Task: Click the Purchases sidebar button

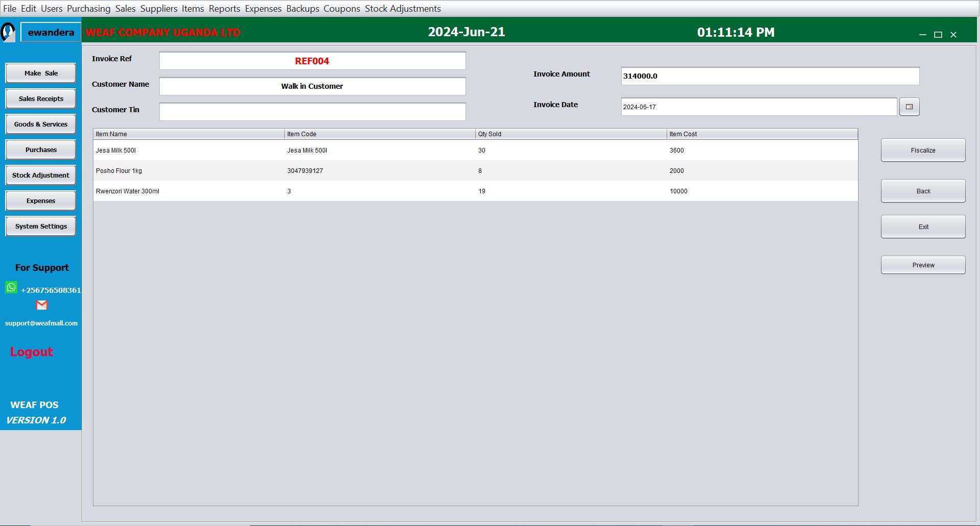Action: [41, 149]
